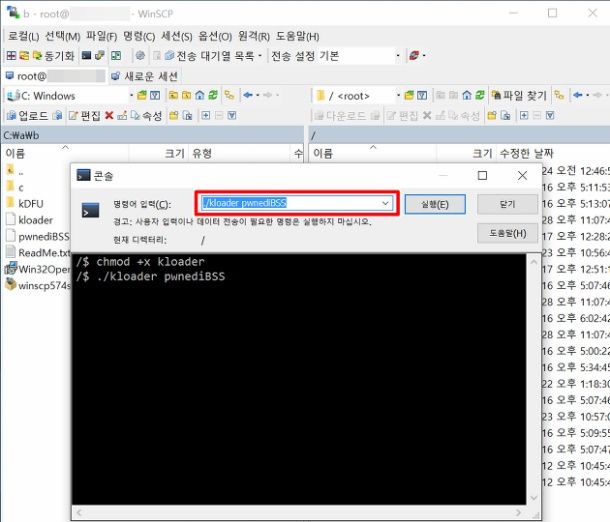Select the pwnediBSS file
610x522 pixels.
coord(39,236)
